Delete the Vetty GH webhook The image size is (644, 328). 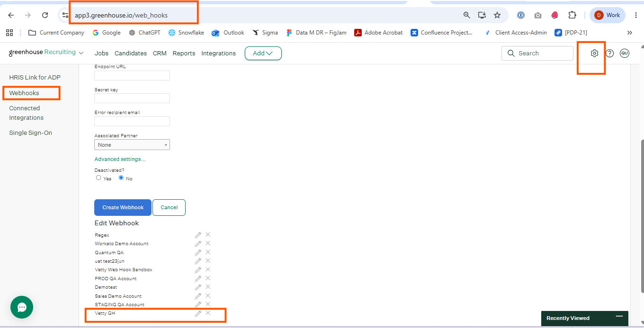pos(208,313)
